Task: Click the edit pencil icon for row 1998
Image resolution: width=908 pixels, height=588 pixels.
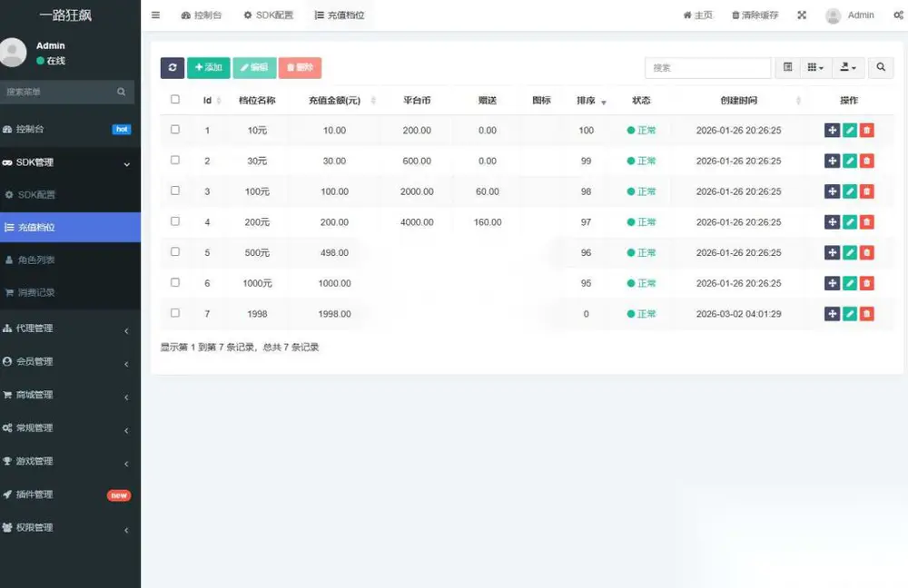Action: click(850, 314)
